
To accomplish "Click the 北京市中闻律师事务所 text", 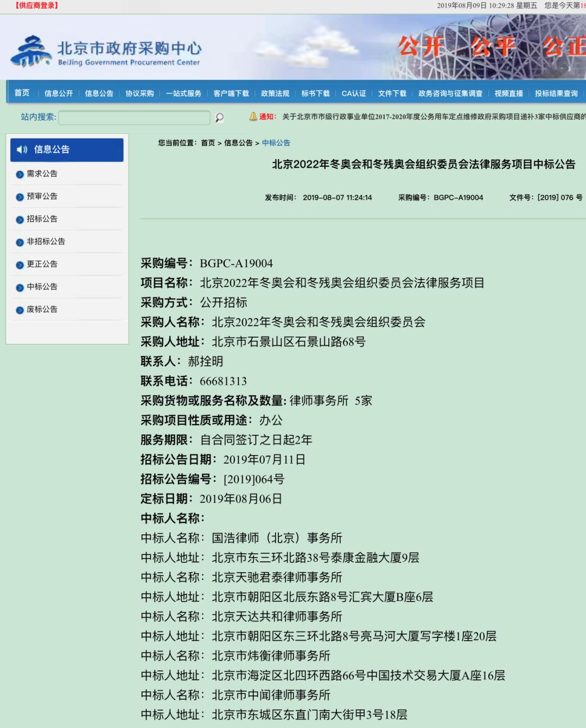I will (x=271, y=695).
